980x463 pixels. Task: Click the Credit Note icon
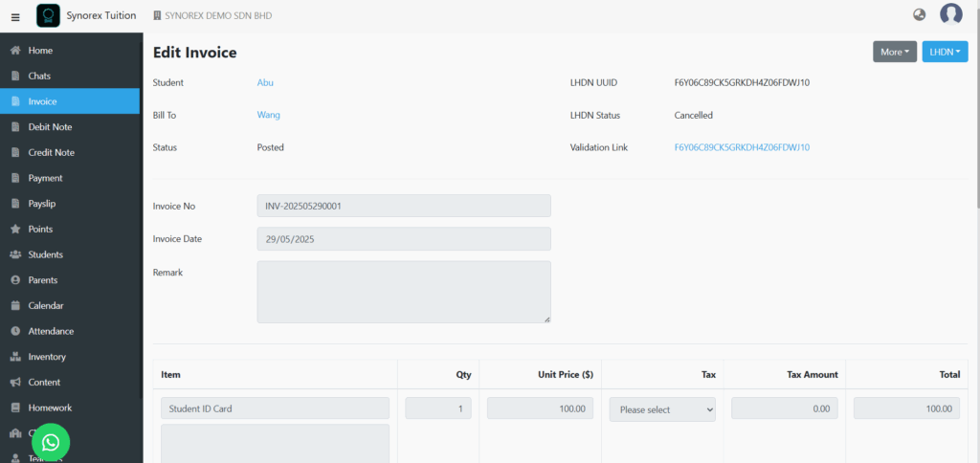(x=15, y=152)
